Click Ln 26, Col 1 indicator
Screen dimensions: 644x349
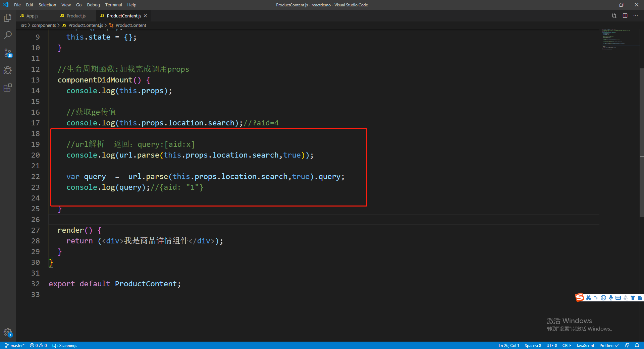click(x=509, y=345)
